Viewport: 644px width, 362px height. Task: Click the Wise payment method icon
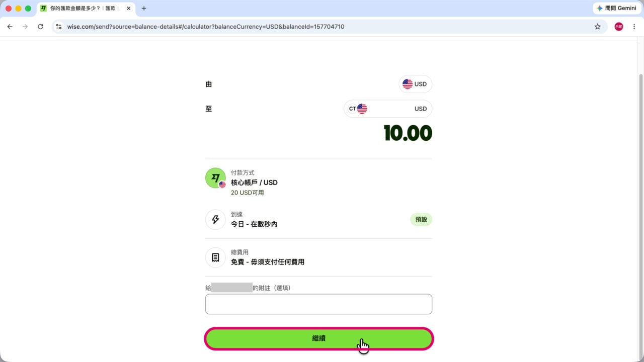215,178
